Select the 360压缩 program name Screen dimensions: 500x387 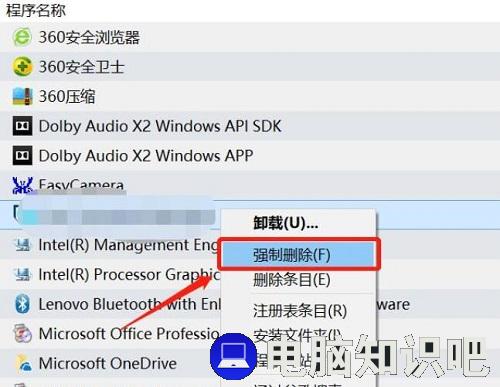tap(67, 96)
